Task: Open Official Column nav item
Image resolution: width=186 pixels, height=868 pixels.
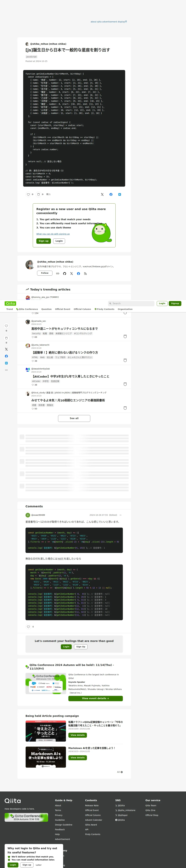Action: (82, 309)
